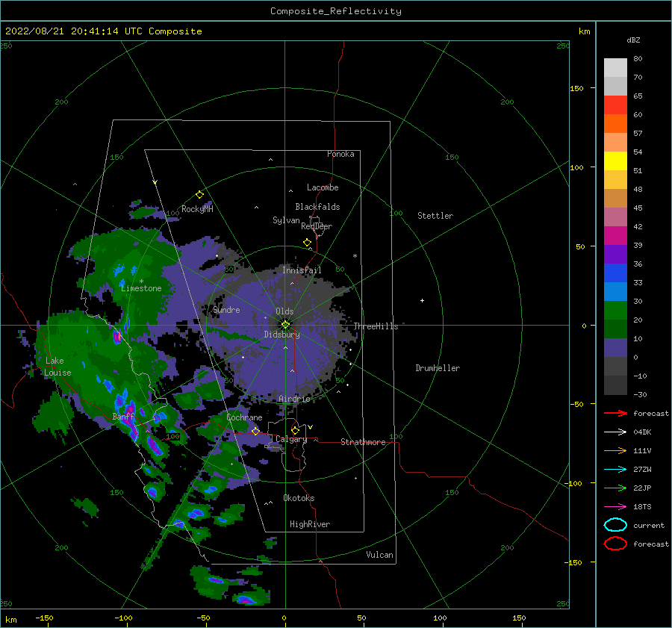Click the red 'forecast' ellipse legend icon
The image size is (672, 628).
[x=615, y=544]
